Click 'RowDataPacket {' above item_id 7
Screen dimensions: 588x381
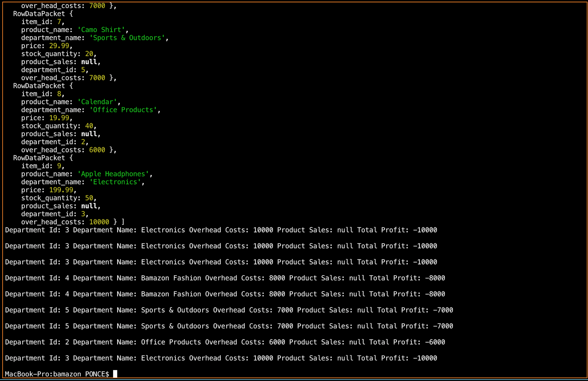43,14
